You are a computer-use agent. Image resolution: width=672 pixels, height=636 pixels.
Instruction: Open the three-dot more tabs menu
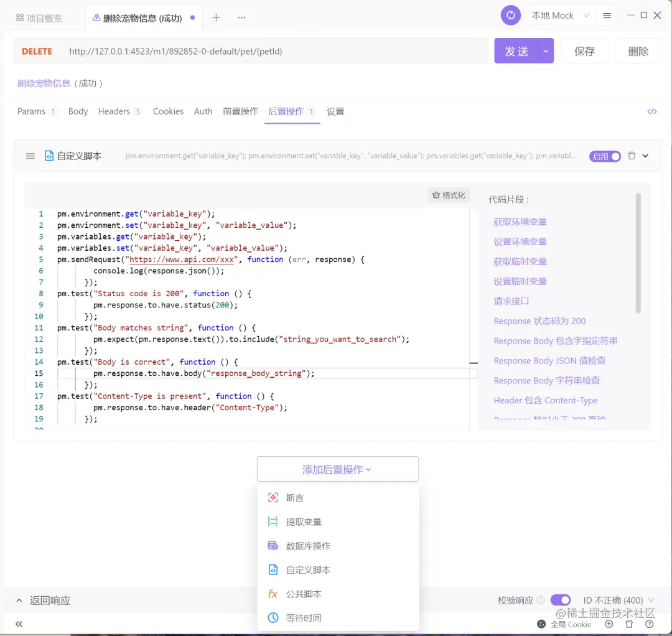click(241, 17)
